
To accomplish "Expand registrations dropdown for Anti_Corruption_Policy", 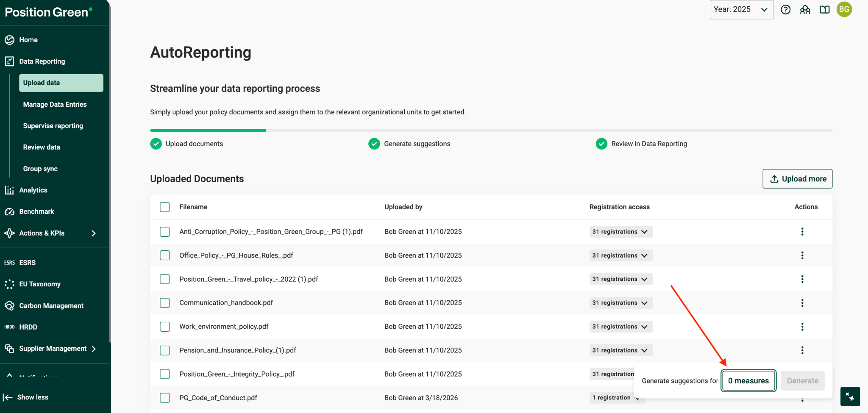I will pos(621,232).
